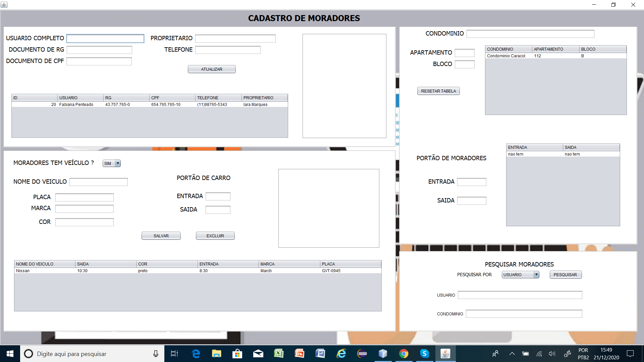
Task: Focus the BLOCO input field
Action: pyautogui.click(x=465, y=64)
